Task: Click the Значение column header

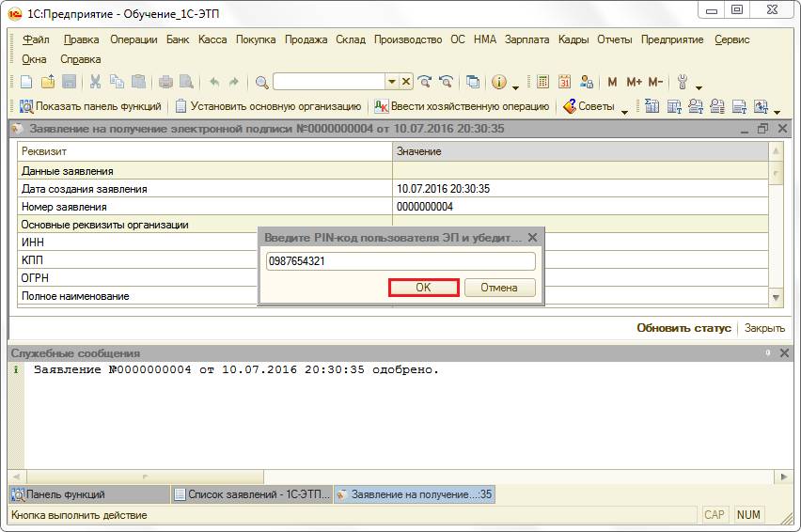Action: pyautogui.click(x=580, y=151)
